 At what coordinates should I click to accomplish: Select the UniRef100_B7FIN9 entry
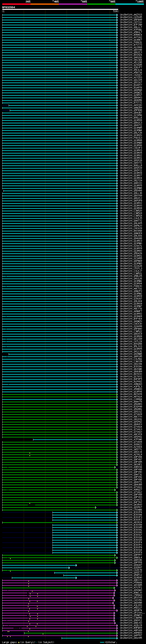131,25
